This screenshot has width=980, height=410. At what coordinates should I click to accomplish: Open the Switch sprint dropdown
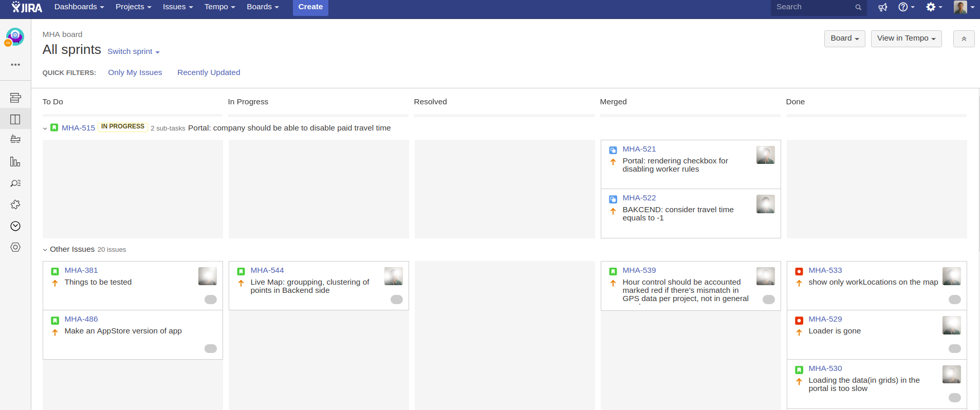click(133, 51)
